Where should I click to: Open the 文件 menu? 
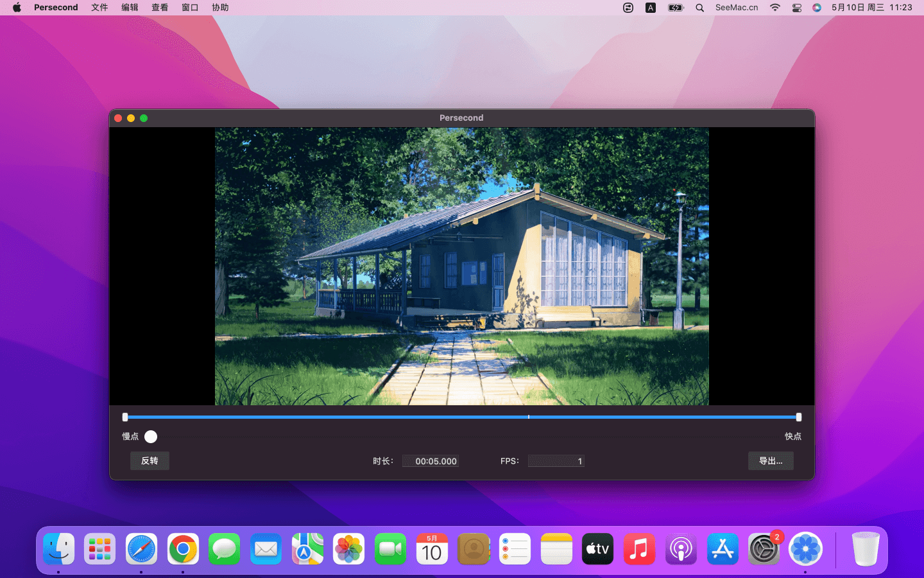[99, 8]
